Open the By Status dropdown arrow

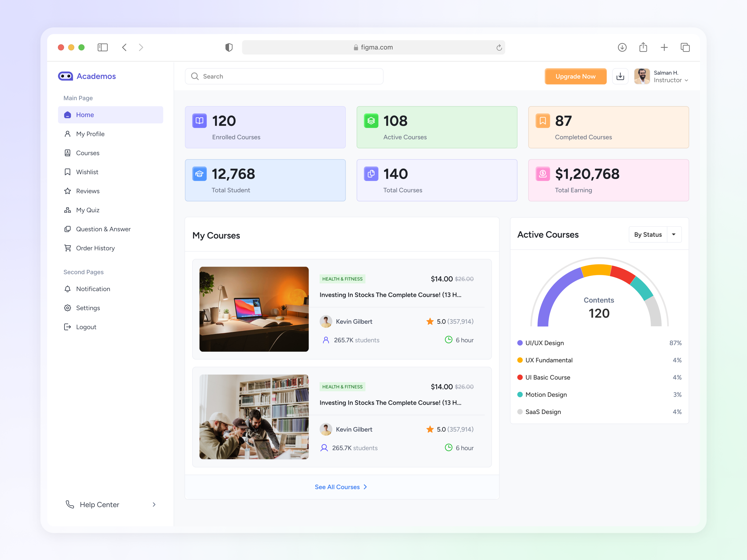(674, 234)
